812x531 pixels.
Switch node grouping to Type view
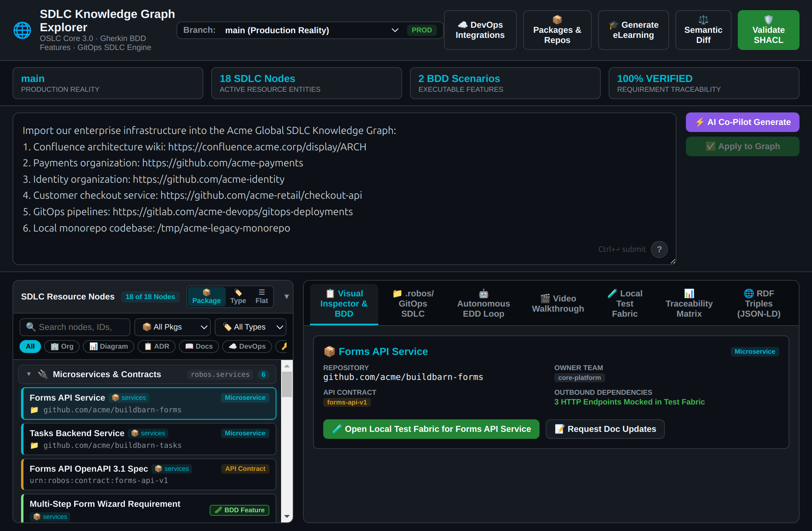(238, 297)
